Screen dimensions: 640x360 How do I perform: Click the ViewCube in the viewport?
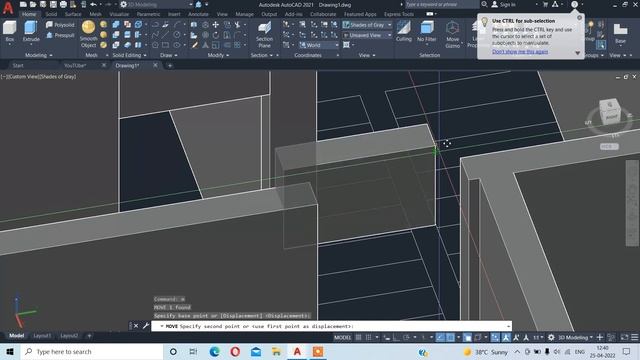(x=610, y=112)
